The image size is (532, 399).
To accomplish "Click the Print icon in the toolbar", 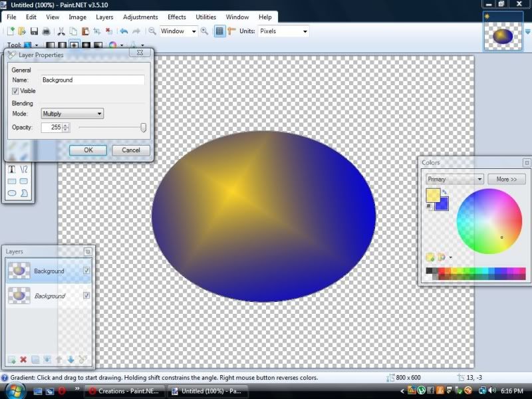I will click(46, 31).
